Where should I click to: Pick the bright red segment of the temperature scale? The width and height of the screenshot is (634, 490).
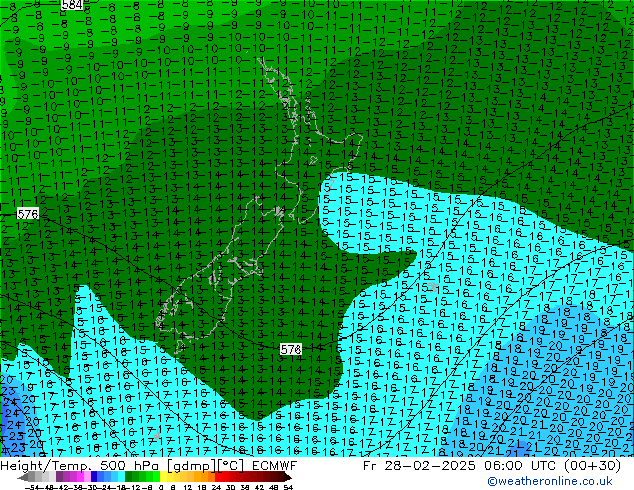click(218, 477)
